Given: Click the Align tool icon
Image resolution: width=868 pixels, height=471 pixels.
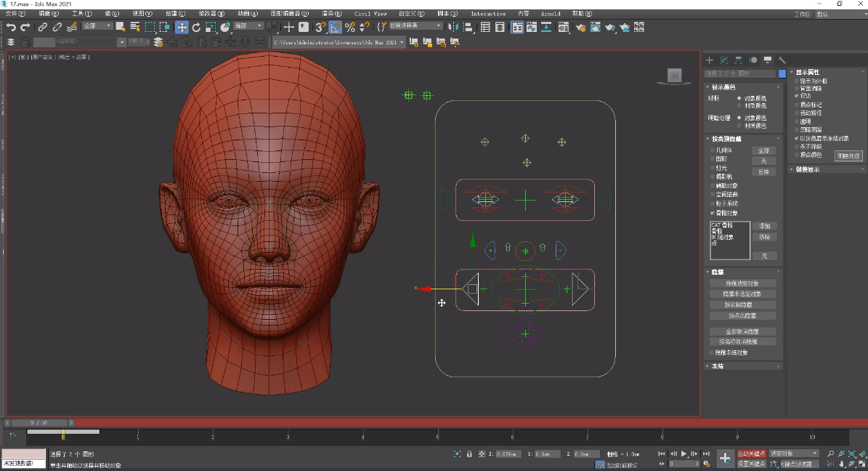Looking at the screenshot, I should [x=468, y=27].
